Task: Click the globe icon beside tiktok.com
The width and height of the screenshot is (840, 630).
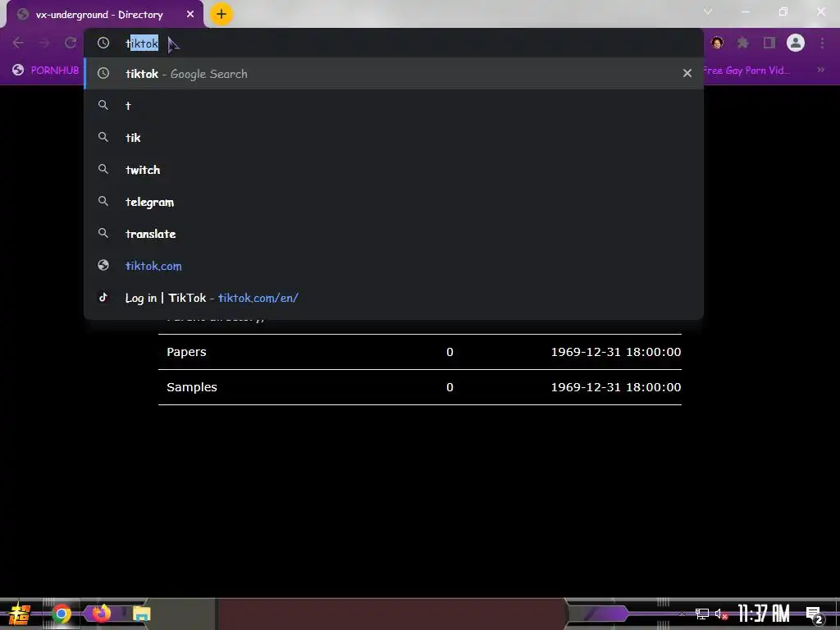Action: (x=103, y=265)
